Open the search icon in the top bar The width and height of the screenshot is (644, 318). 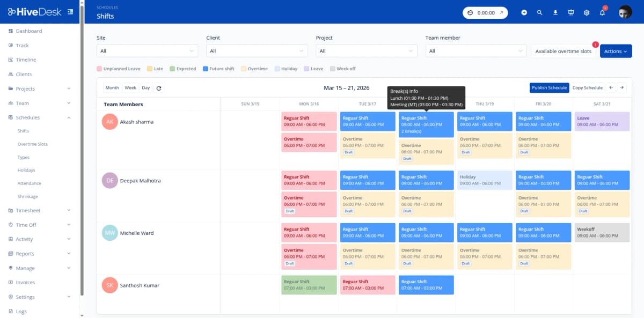[x=540, y=12]
